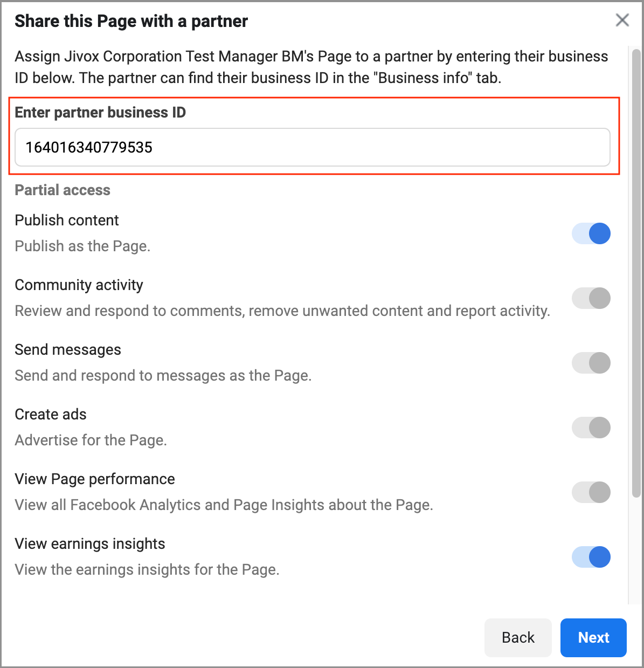Click the View earnings insights label
The image size is (644, 668).
pos(90,543)
